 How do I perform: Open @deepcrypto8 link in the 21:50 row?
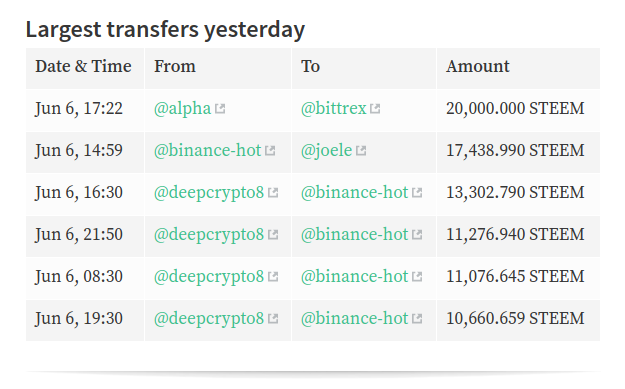coord(209,234)
